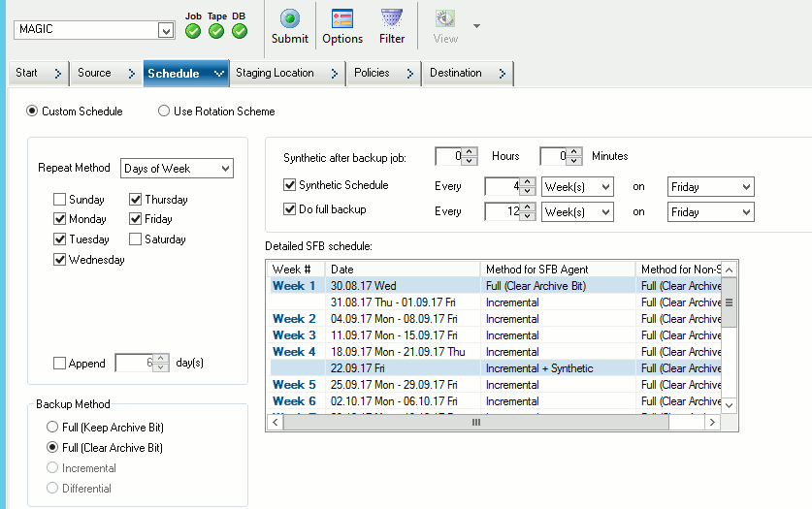This screenshot has height=509, width=812.
Task: Click the horizontal scroll left arrow
Action: (276, 422)
